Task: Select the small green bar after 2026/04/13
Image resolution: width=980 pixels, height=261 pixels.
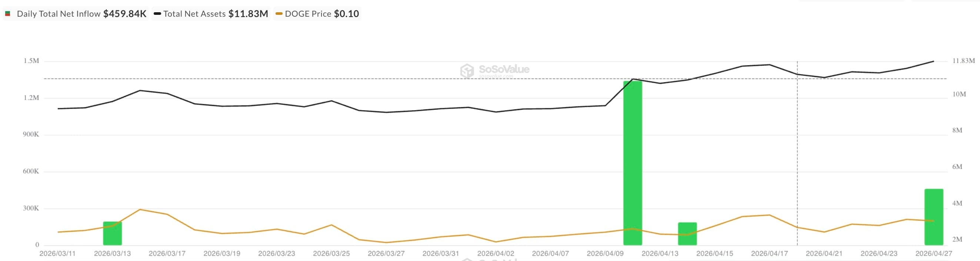Action: (x=687, y=234)
